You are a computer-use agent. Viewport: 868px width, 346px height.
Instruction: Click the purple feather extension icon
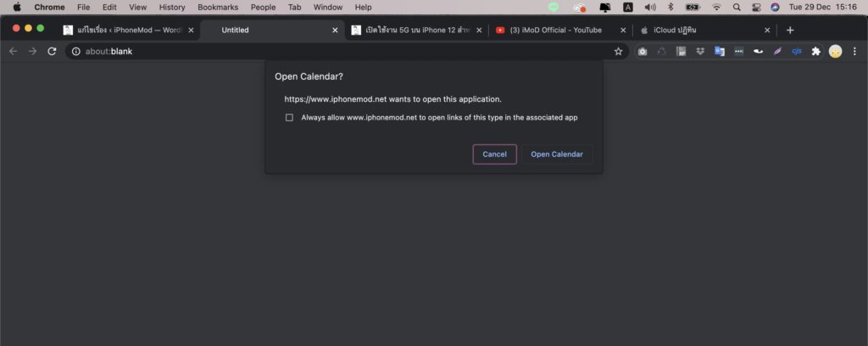[x=777, y=51]
